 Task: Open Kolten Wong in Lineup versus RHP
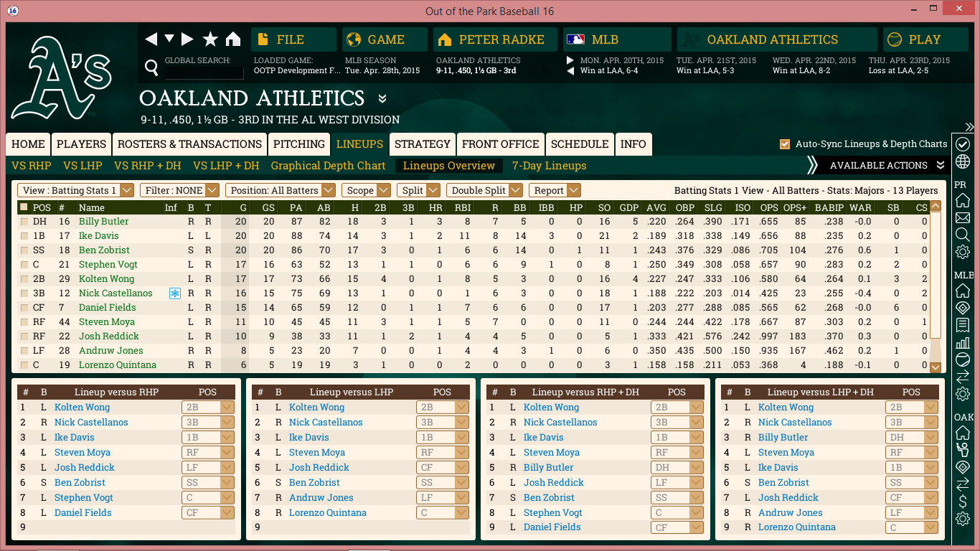82,408
